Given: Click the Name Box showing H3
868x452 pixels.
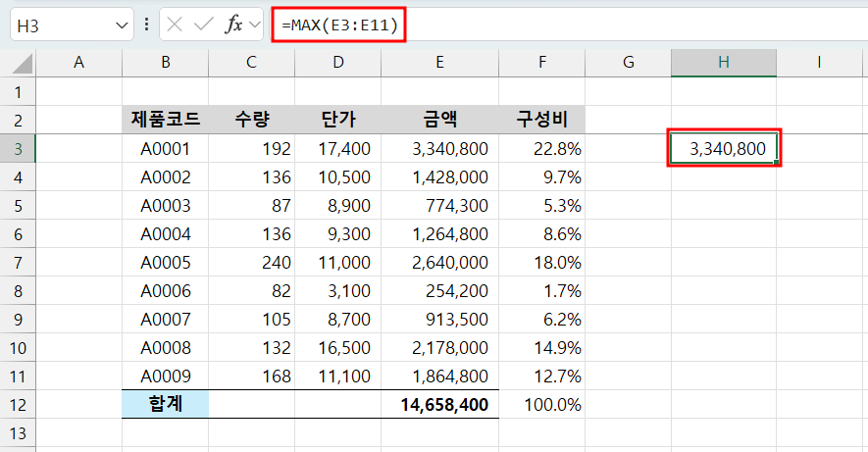Looking at the screenshot, I should [x=72, y=25].
